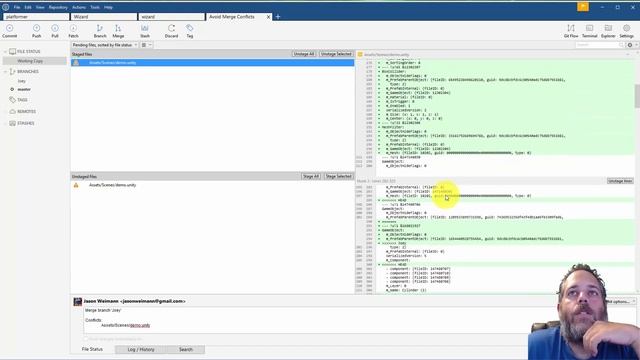The image size is (640, 360).
Task: Open the File menu
Action: 17,7
